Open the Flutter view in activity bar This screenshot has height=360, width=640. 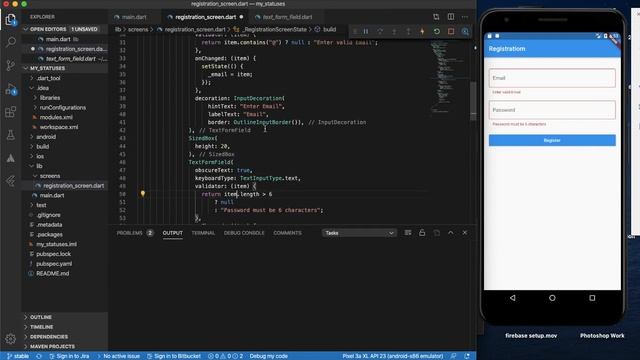11,181
